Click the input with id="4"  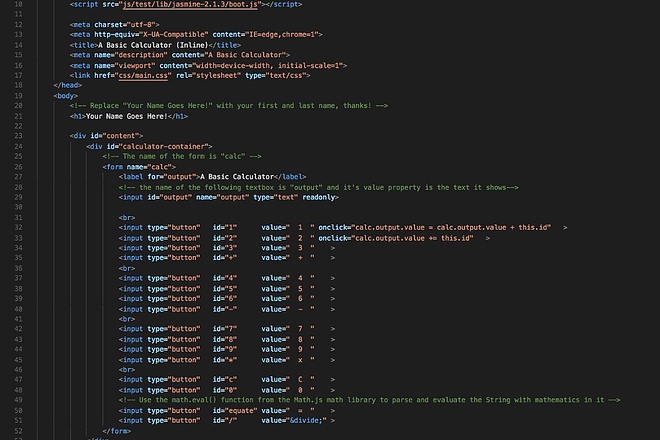click(x=226, y=278)
